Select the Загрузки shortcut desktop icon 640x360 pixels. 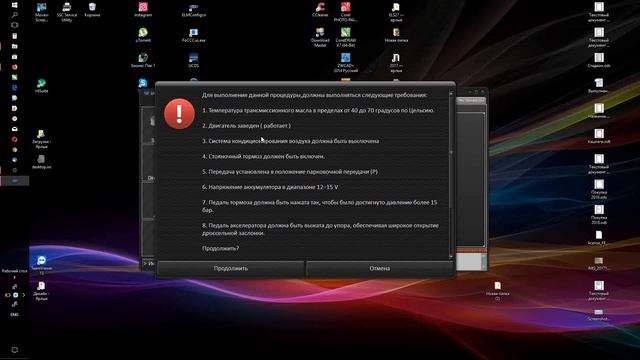(41, 139)
